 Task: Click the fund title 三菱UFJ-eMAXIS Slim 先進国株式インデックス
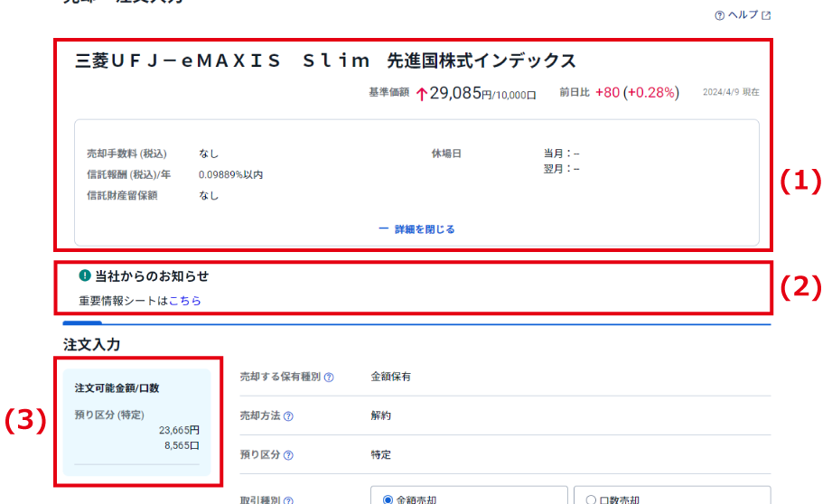point(325,61)
